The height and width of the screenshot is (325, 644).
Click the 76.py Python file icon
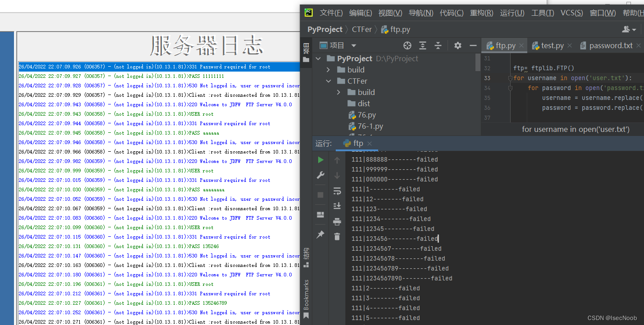(x=352, y=115)
